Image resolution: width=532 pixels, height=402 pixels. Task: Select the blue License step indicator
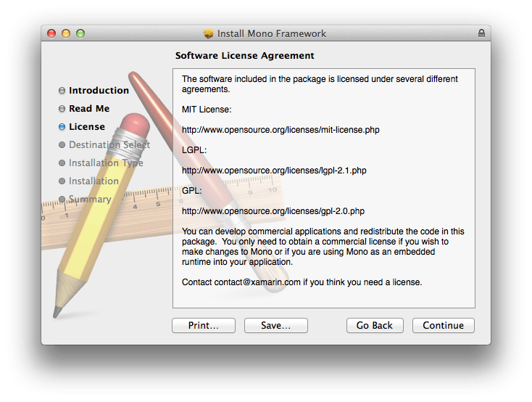(x=62, y=127)
